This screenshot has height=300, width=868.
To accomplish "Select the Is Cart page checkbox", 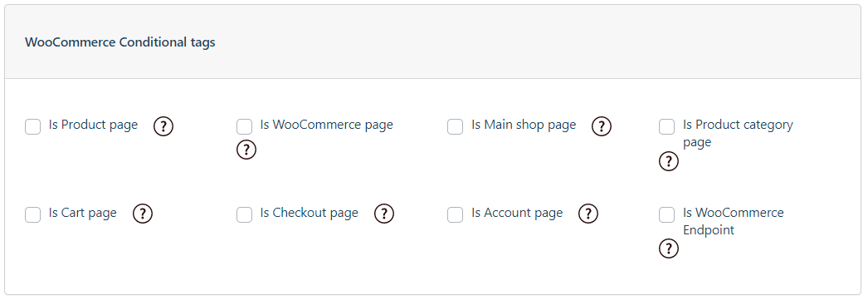I will click(32, 214).
